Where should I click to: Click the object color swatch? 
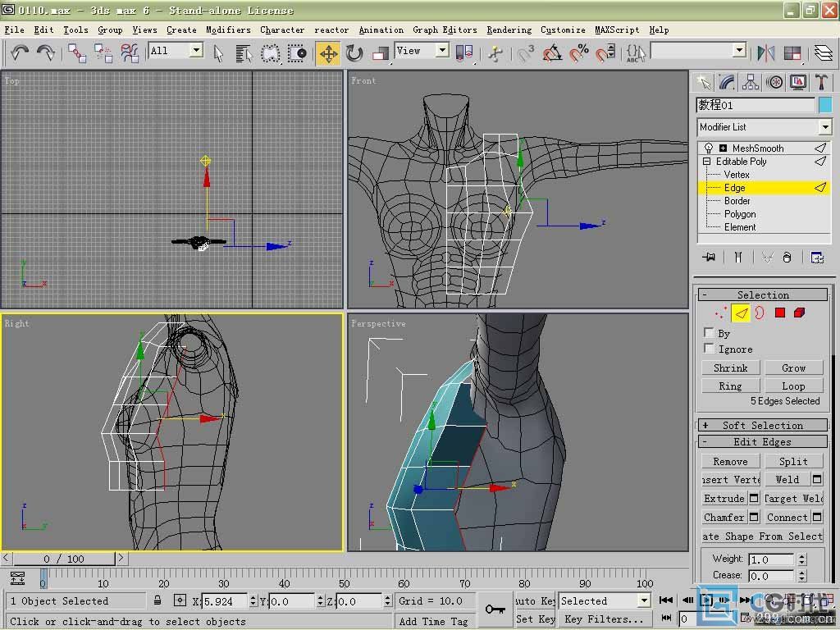click(x=825, y=104)
